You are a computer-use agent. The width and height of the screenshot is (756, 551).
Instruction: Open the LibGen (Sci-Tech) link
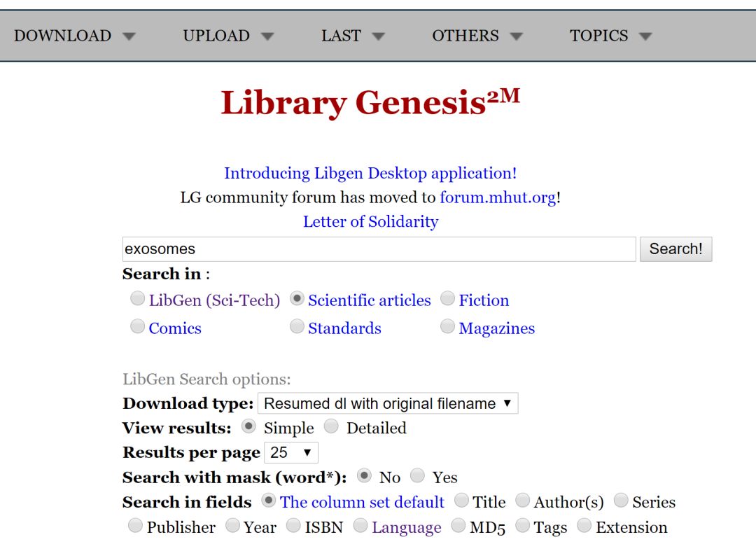pos(214,300)
